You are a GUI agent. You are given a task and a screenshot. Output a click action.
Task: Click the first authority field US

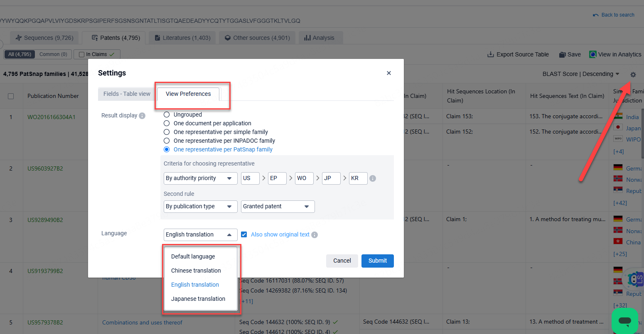[x=250, y=178]
